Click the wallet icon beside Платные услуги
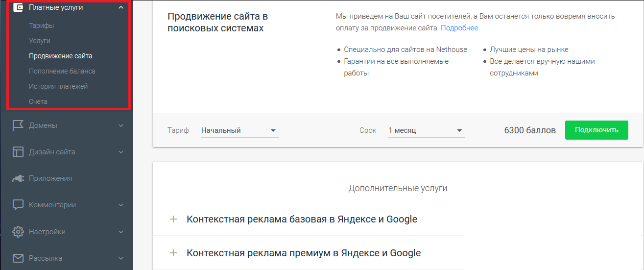644x270 pixels. tap(18, 7)
